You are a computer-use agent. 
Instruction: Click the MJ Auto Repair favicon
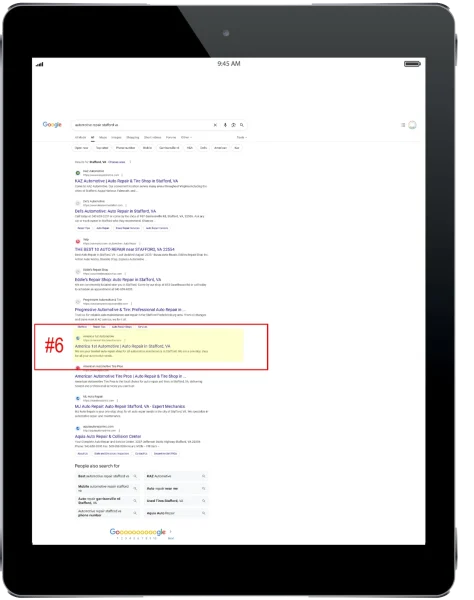78,398
